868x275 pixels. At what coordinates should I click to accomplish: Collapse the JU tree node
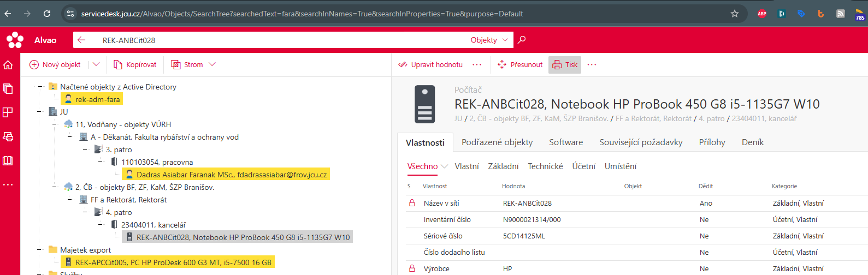[39, 112]
